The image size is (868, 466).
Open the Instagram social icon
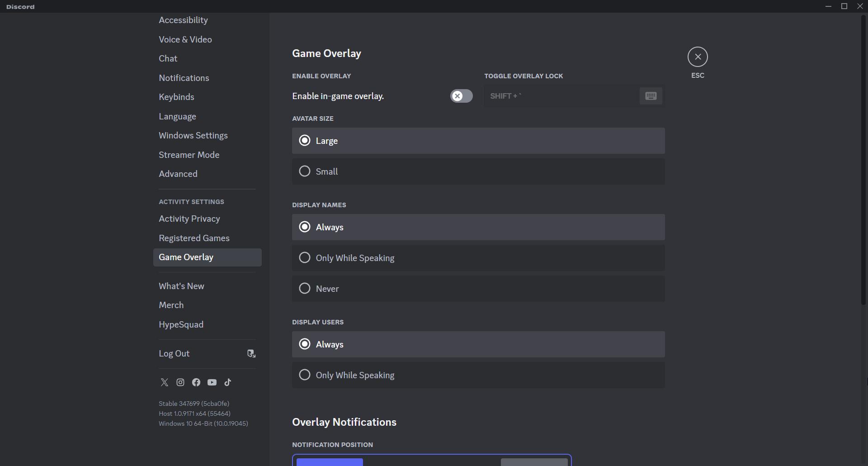coord(180,382)
